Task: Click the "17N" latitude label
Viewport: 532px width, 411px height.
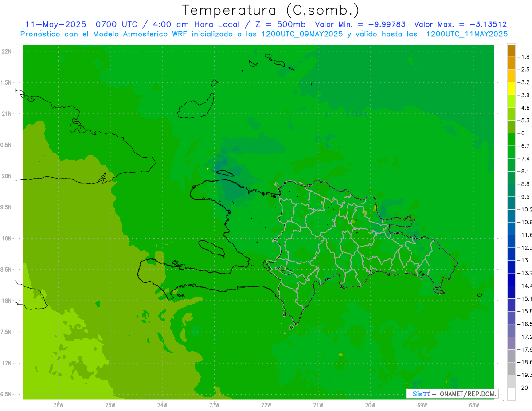Action: click(x=6, y=363)
